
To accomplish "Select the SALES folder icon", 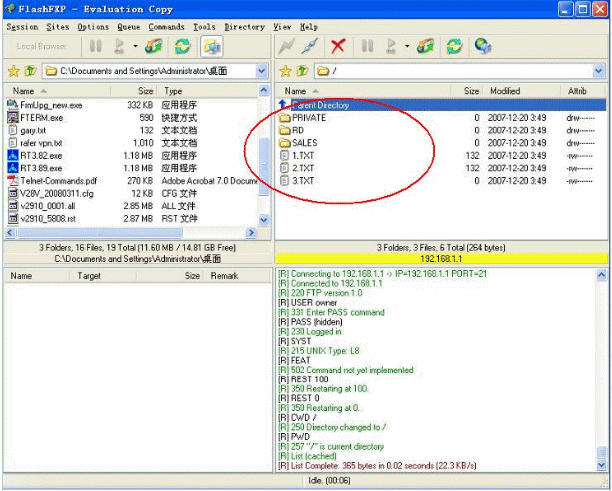I will click(285, 143).
